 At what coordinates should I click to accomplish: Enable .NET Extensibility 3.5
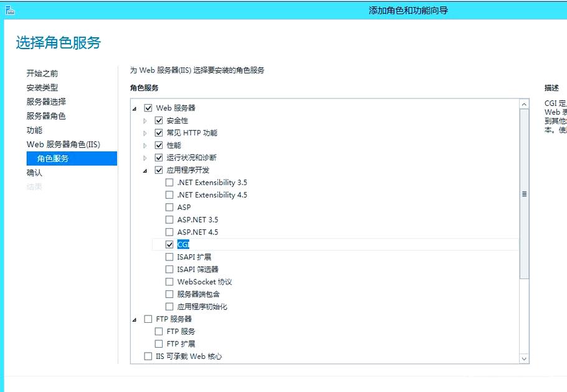click(169, 182)
